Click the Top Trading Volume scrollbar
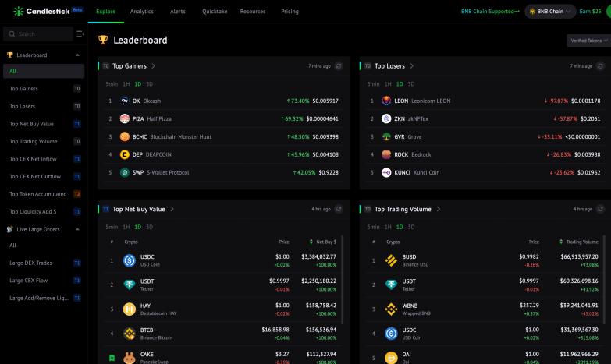This screenshot has height=364, width=611. coord(604,280)
